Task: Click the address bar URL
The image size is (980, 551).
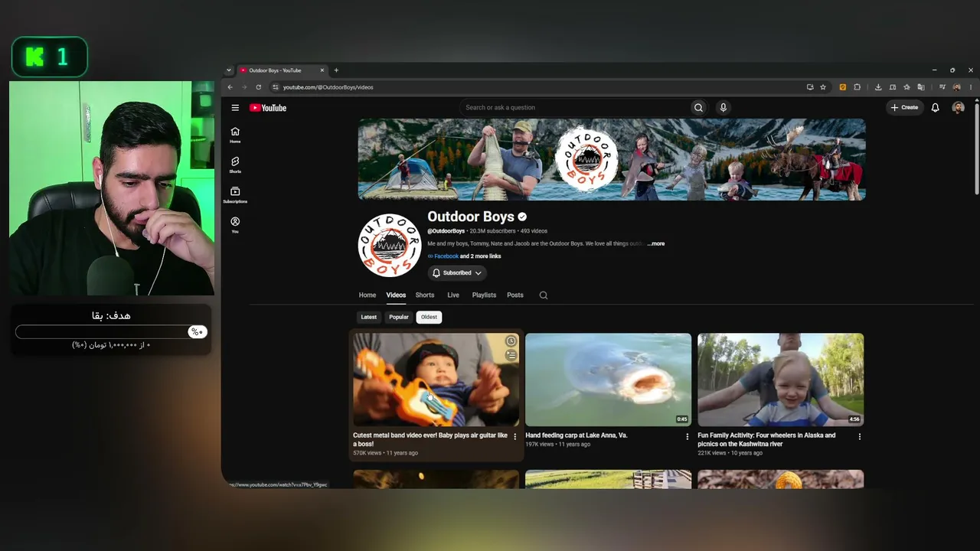Action: tap(328, 87)
